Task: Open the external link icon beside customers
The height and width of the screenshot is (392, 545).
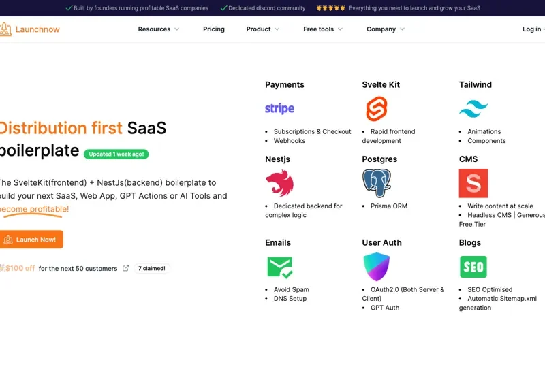Action: [125, 268]
